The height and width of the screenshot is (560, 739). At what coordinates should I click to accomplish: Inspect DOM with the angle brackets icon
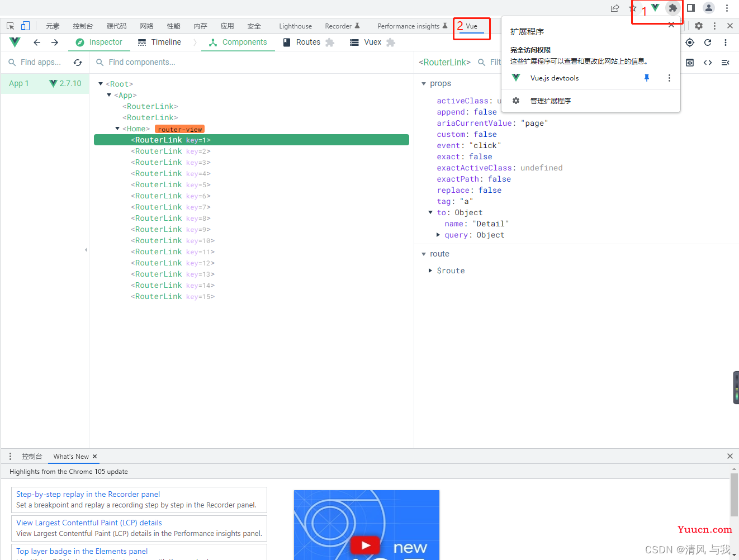[x=708, y=63]
